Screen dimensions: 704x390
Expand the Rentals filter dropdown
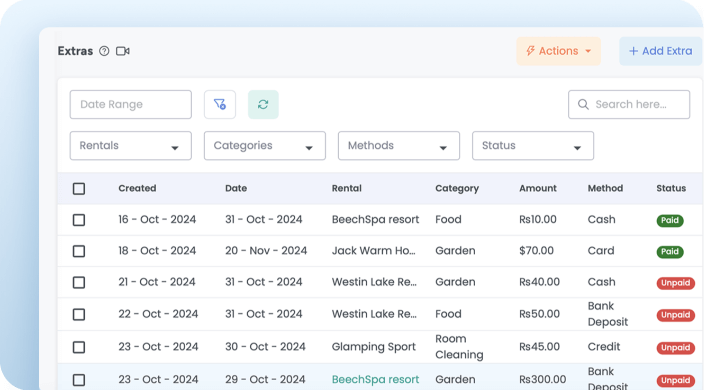[131, 146]
